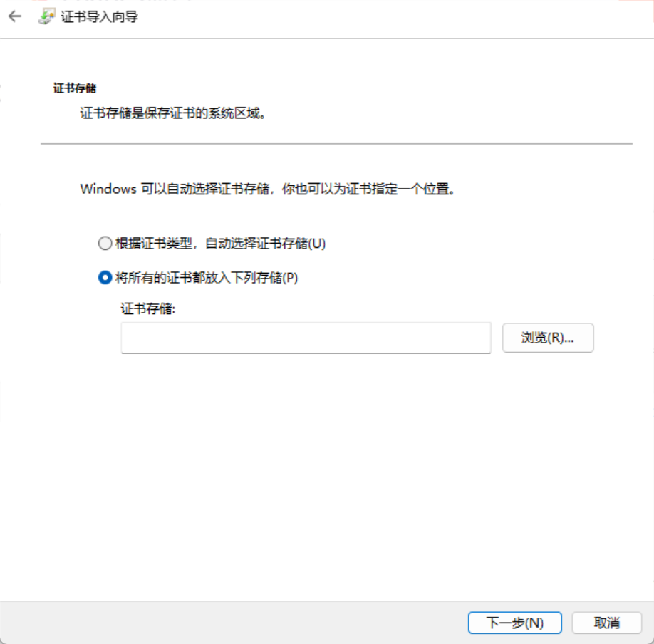Open the 浏览(R)... store browser
Screen dimensions: 654x644
click(x=548, y=338)
